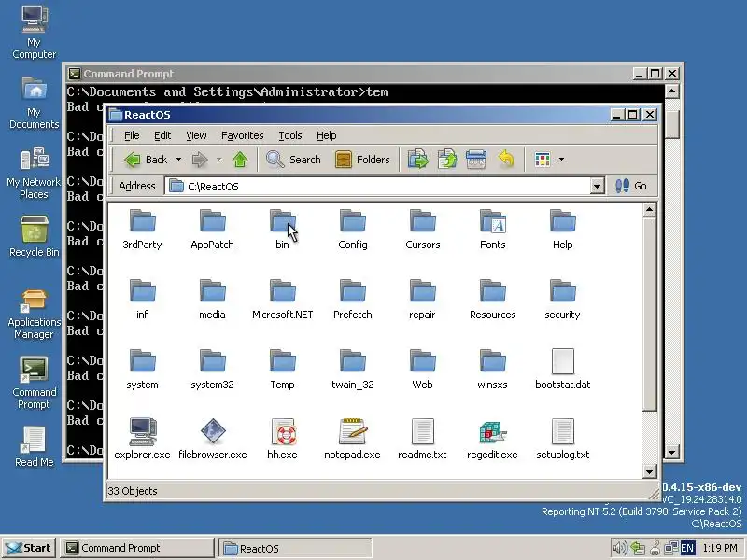Viewport: 747px width, 560px height.
Task: Select the twain_32 folder
Action: (x=353, y=370)
